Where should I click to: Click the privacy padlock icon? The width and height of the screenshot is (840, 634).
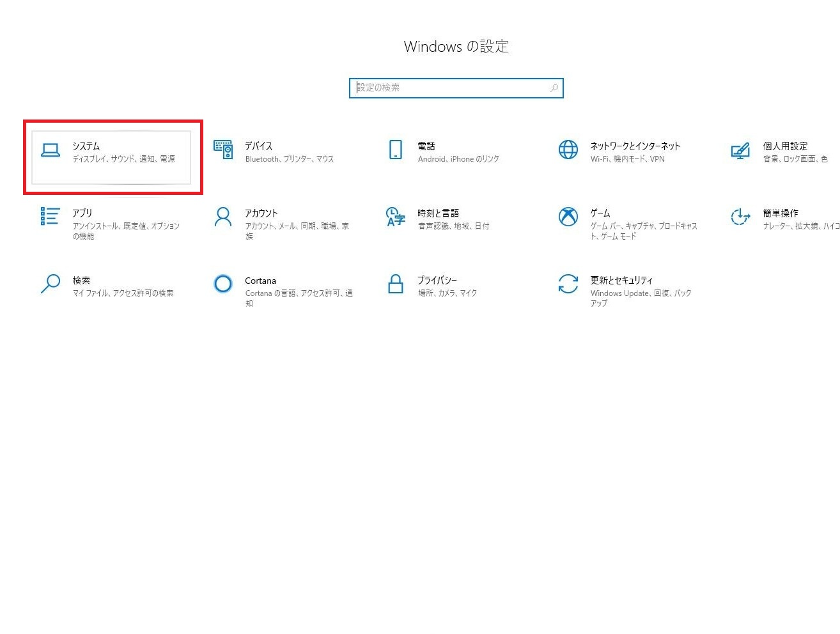click(x=396, y=284)
